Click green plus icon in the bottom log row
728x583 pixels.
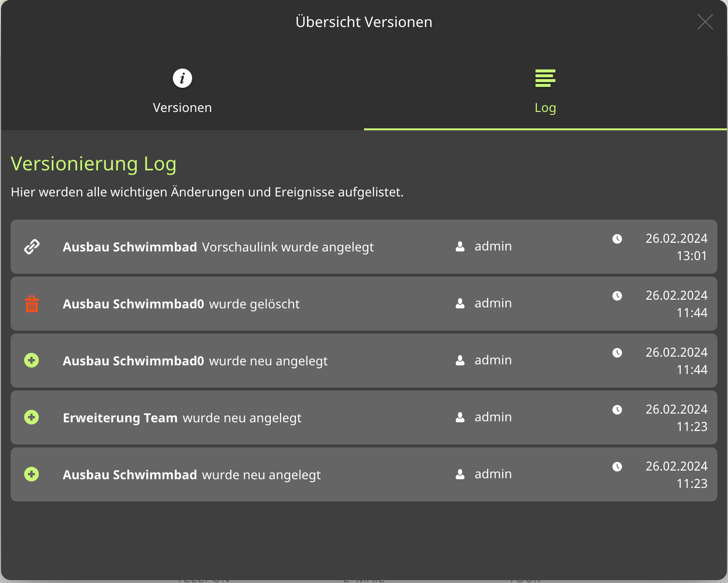[32, 474]
